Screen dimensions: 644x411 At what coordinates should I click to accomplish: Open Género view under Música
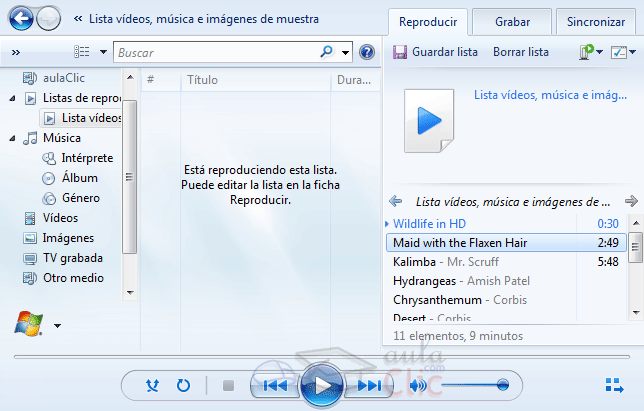point(71,198)
